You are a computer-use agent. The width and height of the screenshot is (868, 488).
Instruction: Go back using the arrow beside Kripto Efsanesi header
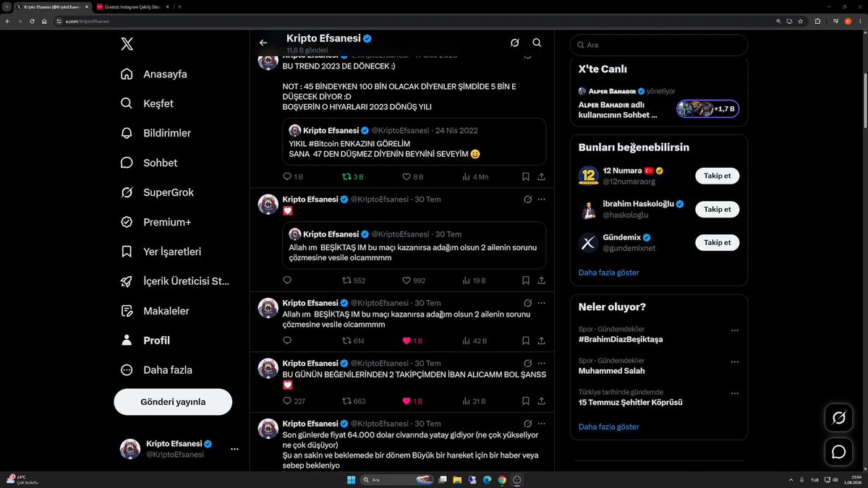click(x=263, y=43)
